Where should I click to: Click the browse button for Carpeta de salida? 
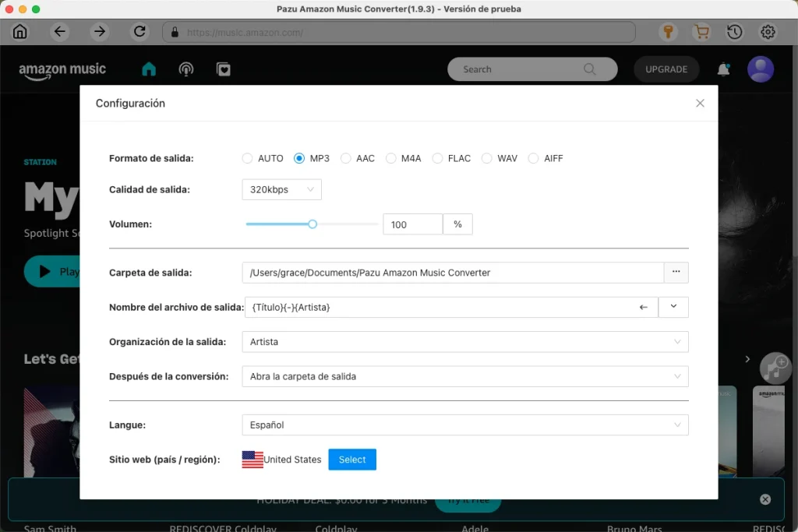[677, 273]
